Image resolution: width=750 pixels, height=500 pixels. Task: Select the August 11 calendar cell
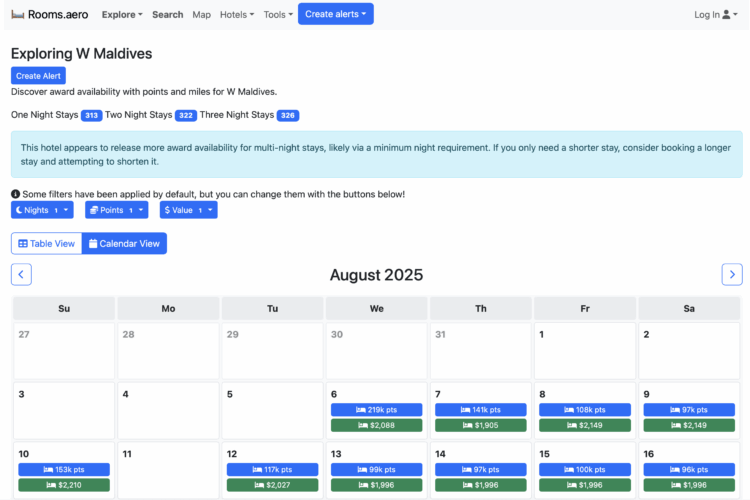point(168,468)
